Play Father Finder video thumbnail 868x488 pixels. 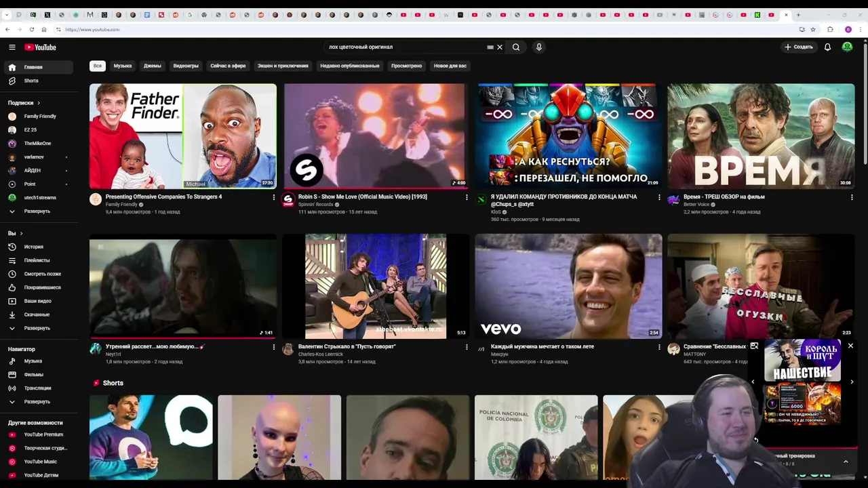click(x=183, y=136)
